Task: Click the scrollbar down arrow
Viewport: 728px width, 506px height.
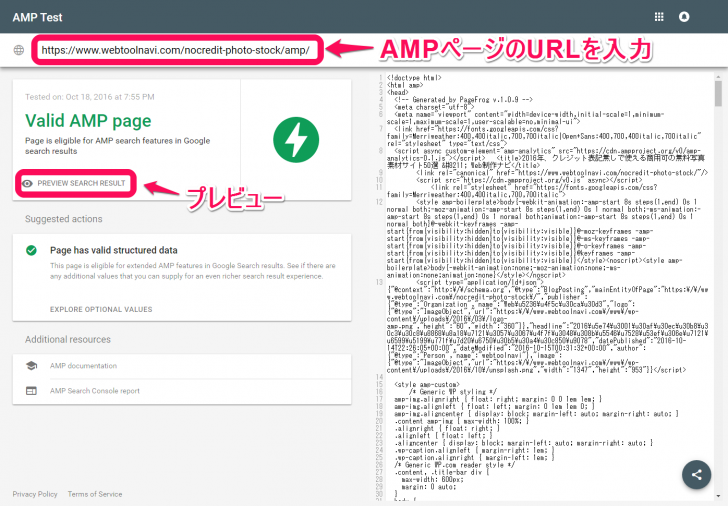Action: pyautogui.click(x=718, y=497)
